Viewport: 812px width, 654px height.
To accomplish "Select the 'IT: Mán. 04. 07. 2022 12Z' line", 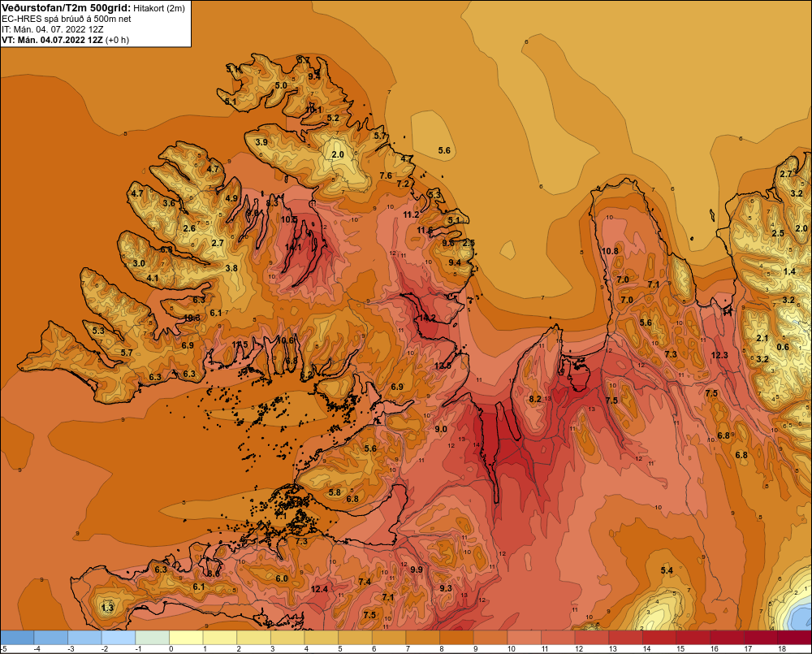I will (x=52, y=29).
